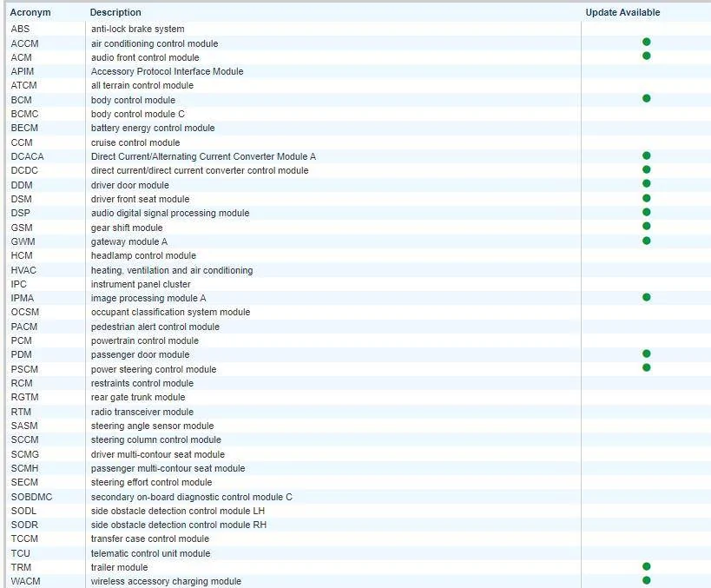
Task: Sort by the Acronym column header
Action: point(30,12)
